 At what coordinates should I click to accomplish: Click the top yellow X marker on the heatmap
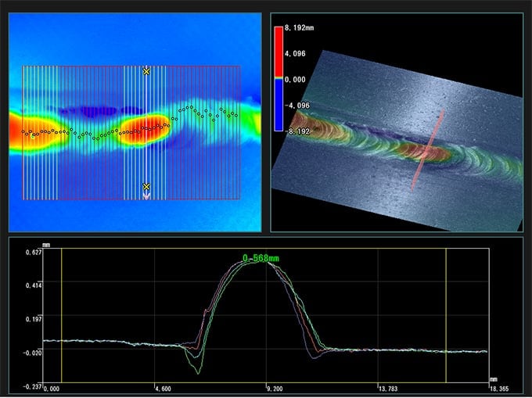click(146, 71)
